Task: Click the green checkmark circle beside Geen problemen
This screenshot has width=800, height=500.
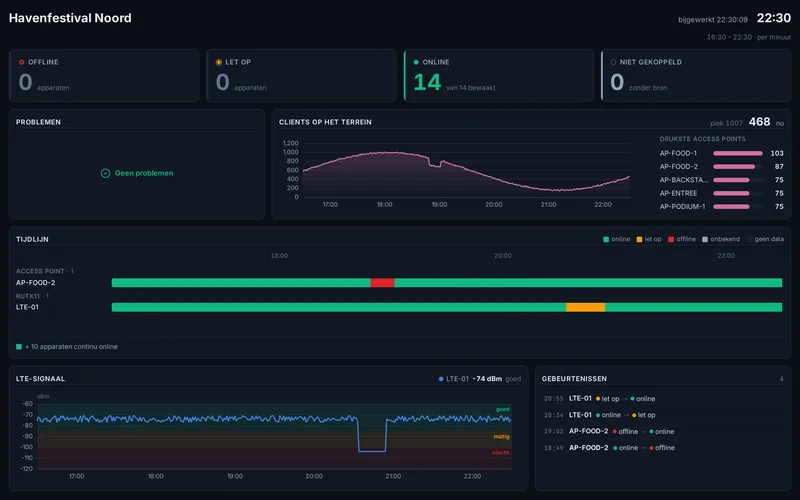Action: [x=106, y=173]
